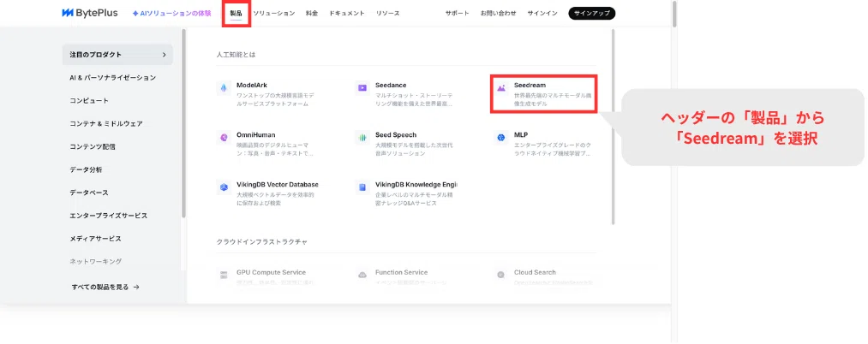Expand the 注目のプロダクト category chevron
This screenshot has width=868, height=344.
164,55
